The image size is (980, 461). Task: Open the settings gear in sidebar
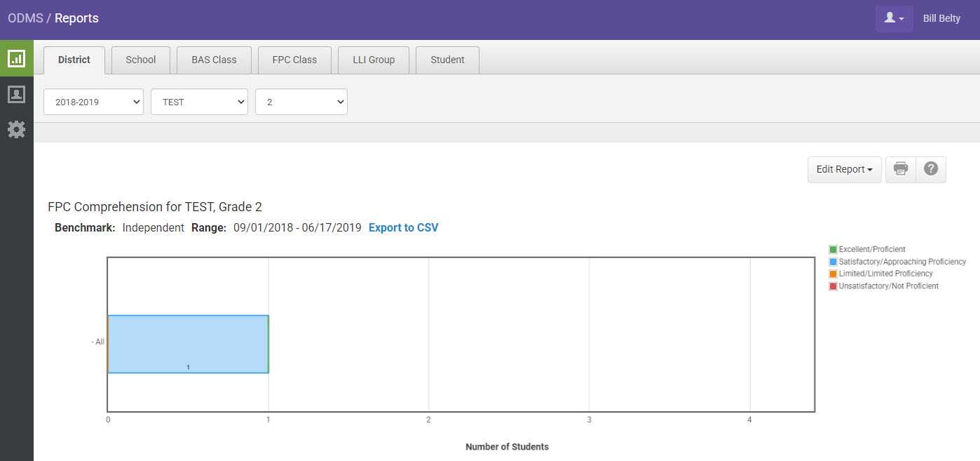(x=16, y=129)
